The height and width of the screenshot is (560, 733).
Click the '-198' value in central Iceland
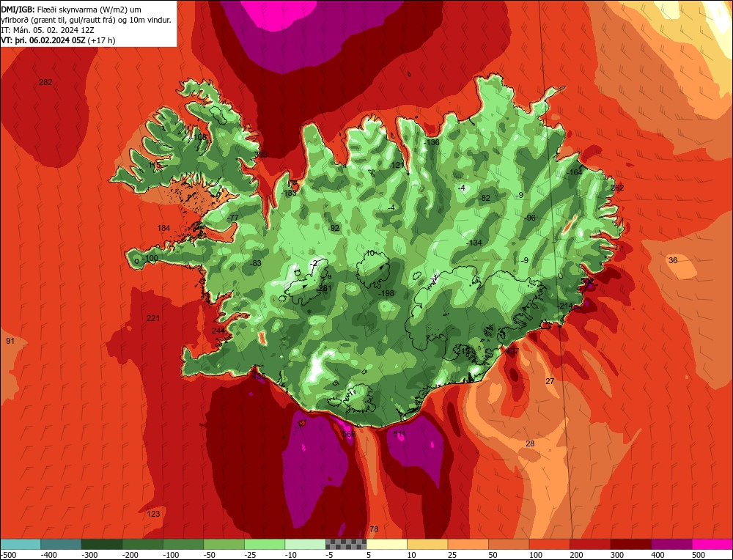coord(386,293)
